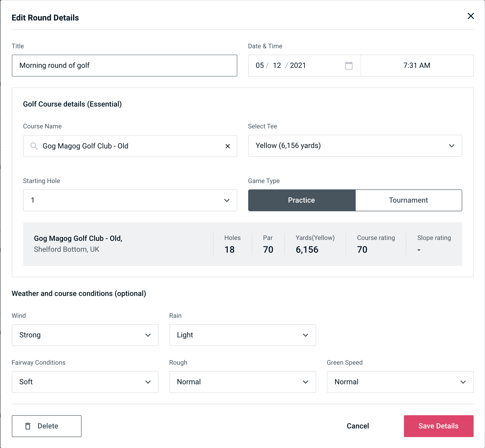485x448 pixels.
Task: Click the close X icon on course name
Action: click(x=228, y=146)
